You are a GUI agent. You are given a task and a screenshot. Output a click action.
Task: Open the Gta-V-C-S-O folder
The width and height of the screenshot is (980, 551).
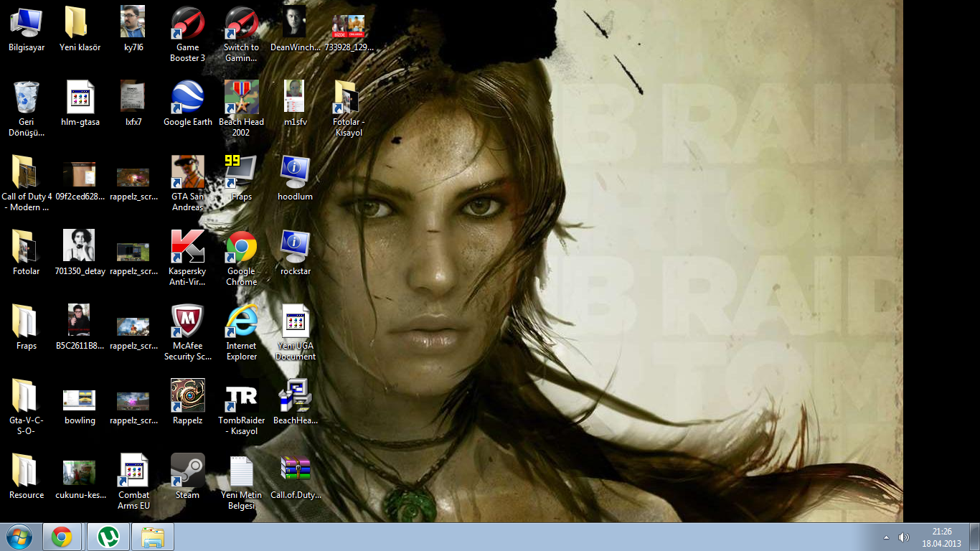27,407
